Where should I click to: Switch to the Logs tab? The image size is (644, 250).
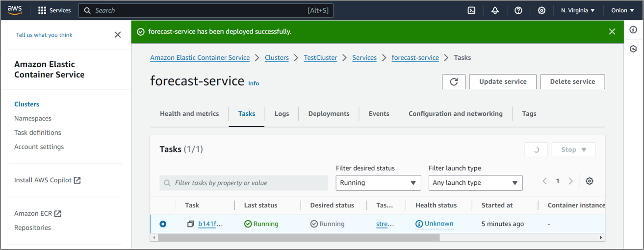click(282, 114)
